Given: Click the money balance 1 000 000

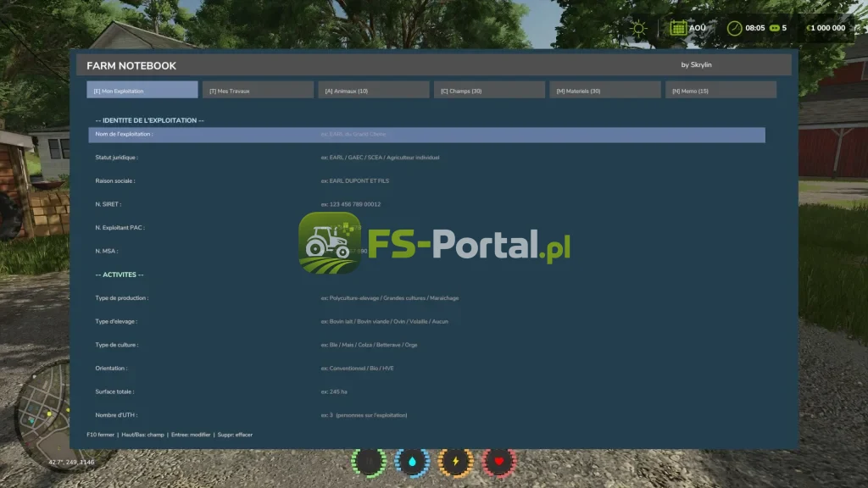Looking at the screenshot, I should click(x=826, y=28).
